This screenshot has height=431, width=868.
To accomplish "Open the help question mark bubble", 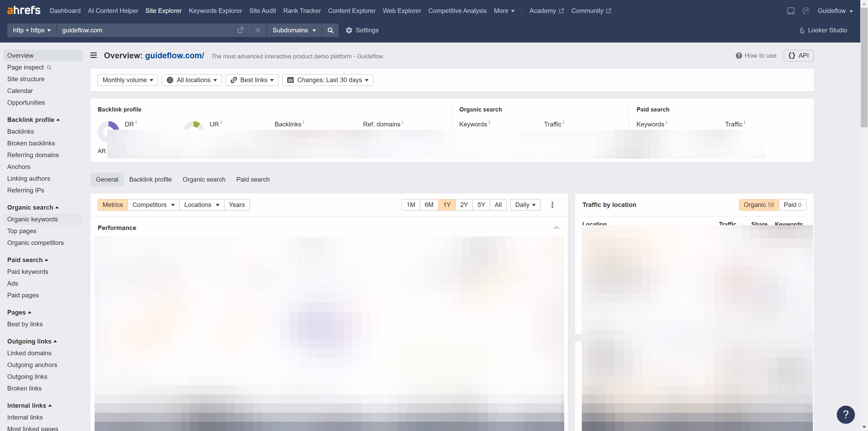I will 845,415.
